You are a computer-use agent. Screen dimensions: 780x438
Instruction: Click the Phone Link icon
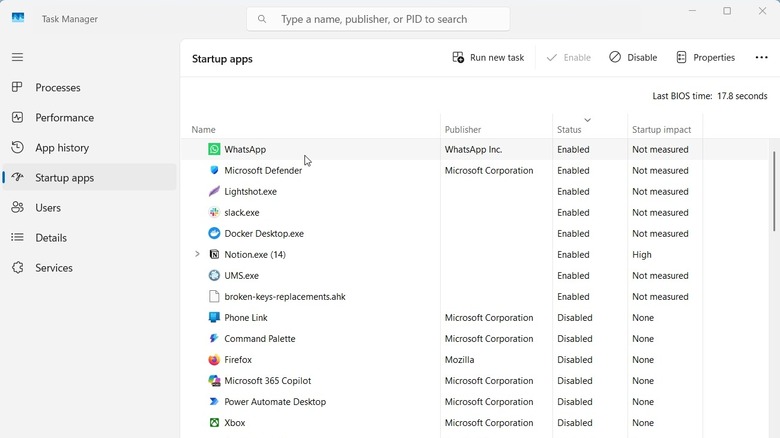click(x=214, y=318)
